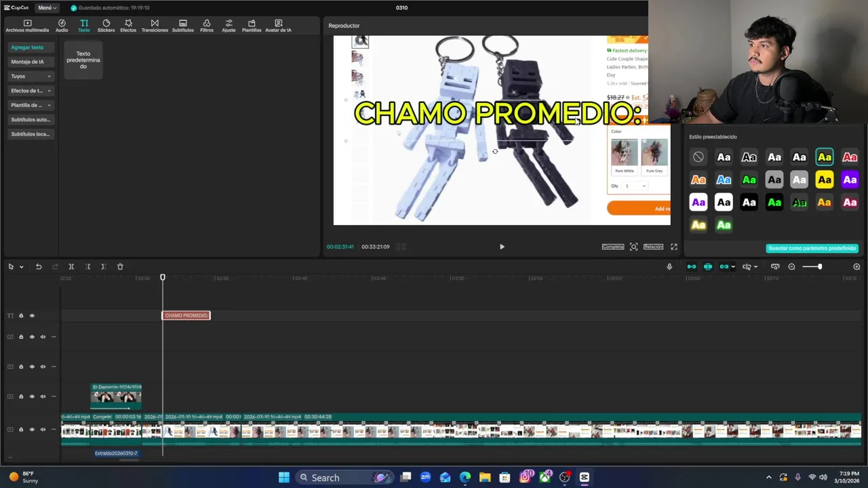
Task: Open the Plantillas panel
Action: coord(252,26)
